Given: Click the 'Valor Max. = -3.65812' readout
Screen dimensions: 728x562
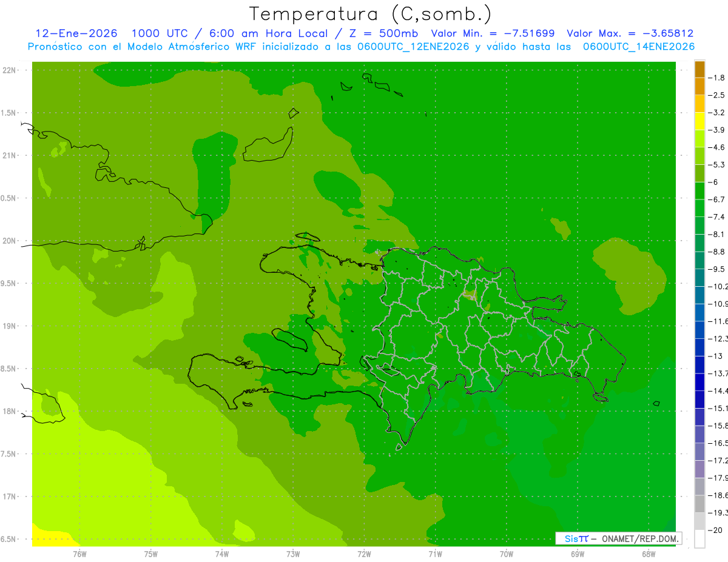Looking at the screenshot, I should [x=630, y=33].
